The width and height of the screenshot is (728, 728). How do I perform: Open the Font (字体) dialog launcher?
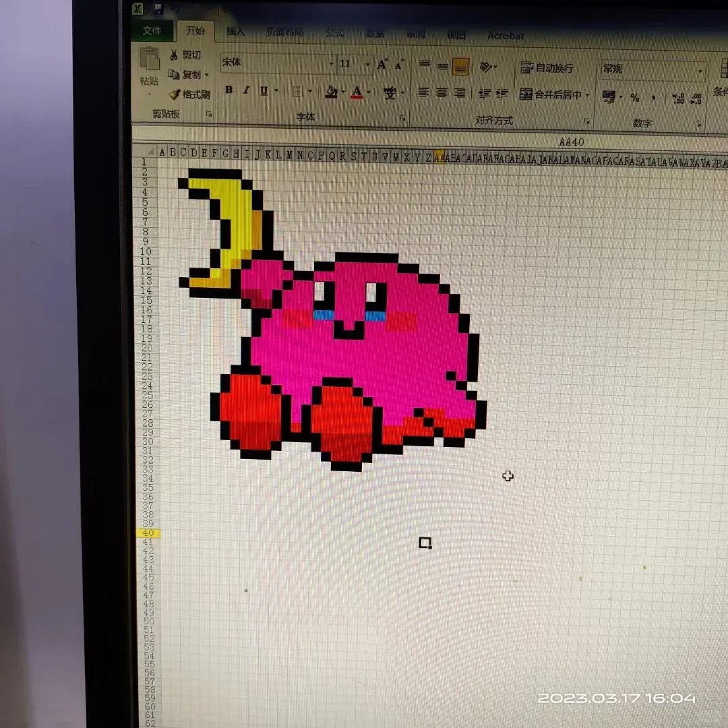(x=402, y=119)
